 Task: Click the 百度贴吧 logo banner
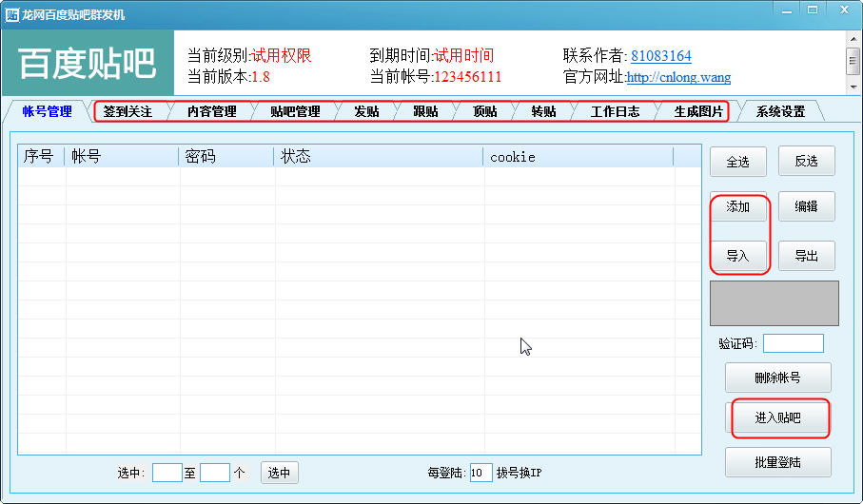click(x=88, y=63)
